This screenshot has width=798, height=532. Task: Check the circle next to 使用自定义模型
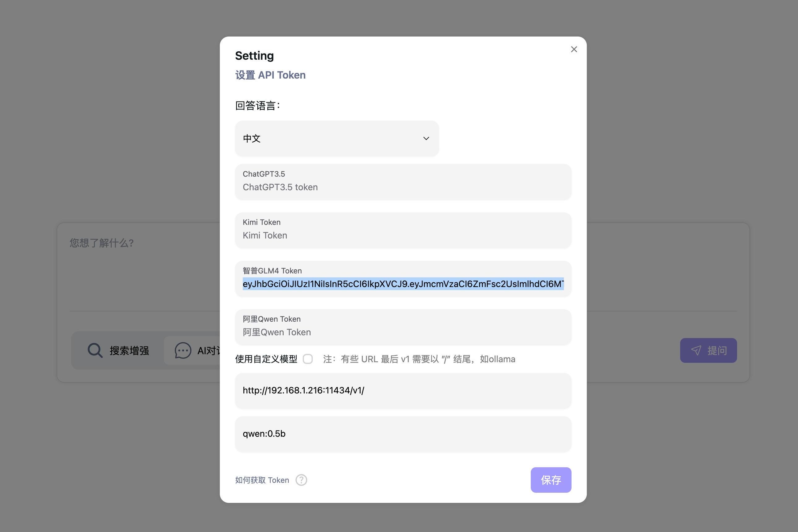(x=308, y=359)
